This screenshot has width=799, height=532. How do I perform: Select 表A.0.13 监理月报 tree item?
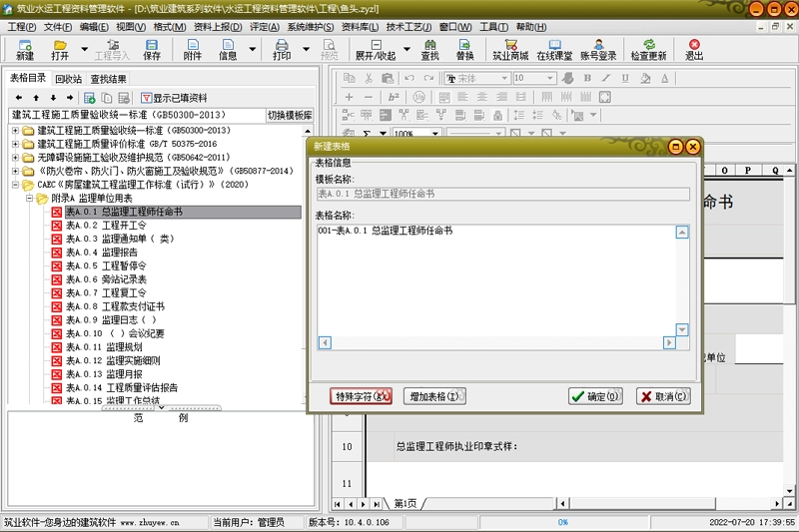point(104,374)
